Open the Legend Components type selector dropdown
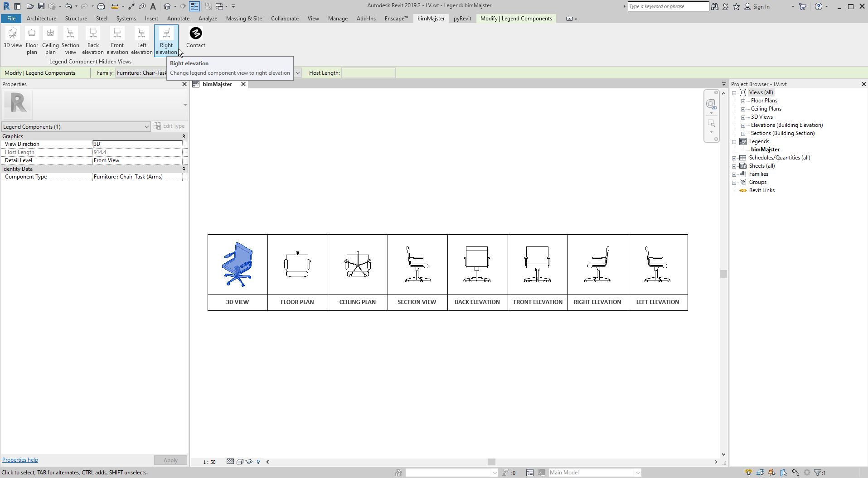The image size is (868, 478). coord(76,127)
